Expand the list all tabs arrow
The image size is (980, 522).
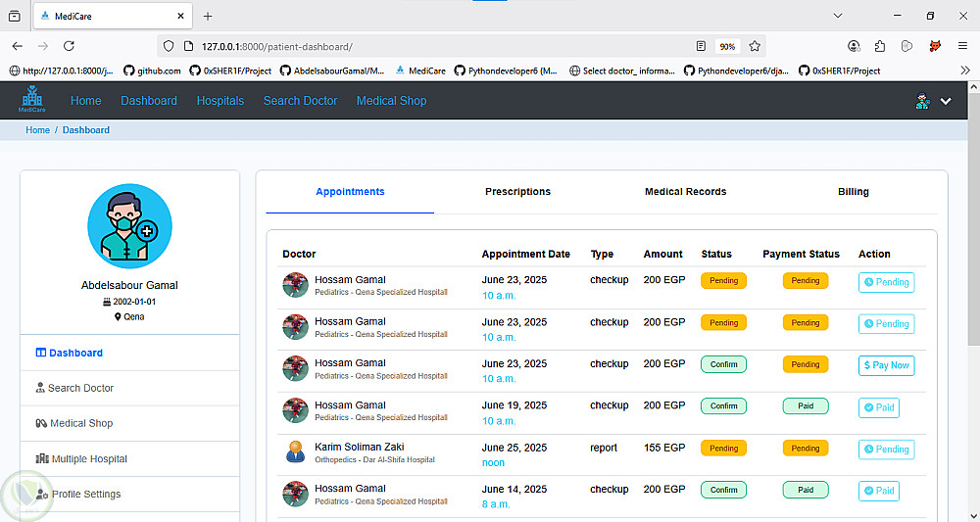[838, 17]
